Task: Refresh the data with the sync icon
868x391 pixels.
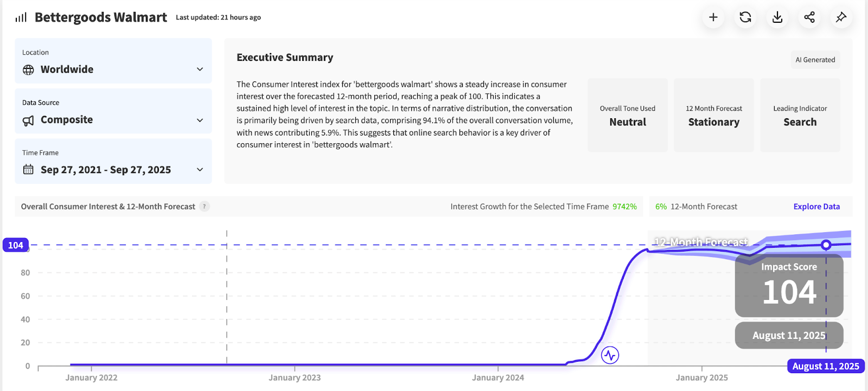Action: pos(745,17)
